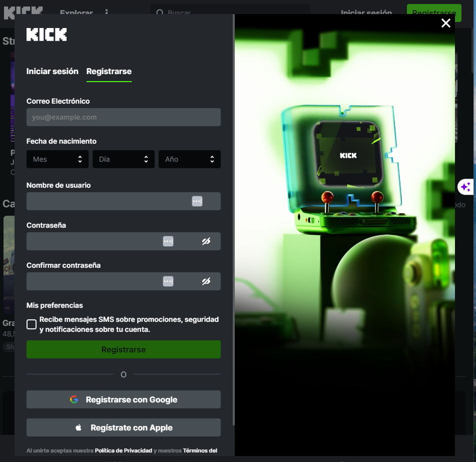Choose Regístrate con Apple
Screen dimensions: 476x462
tap(124, 427)
